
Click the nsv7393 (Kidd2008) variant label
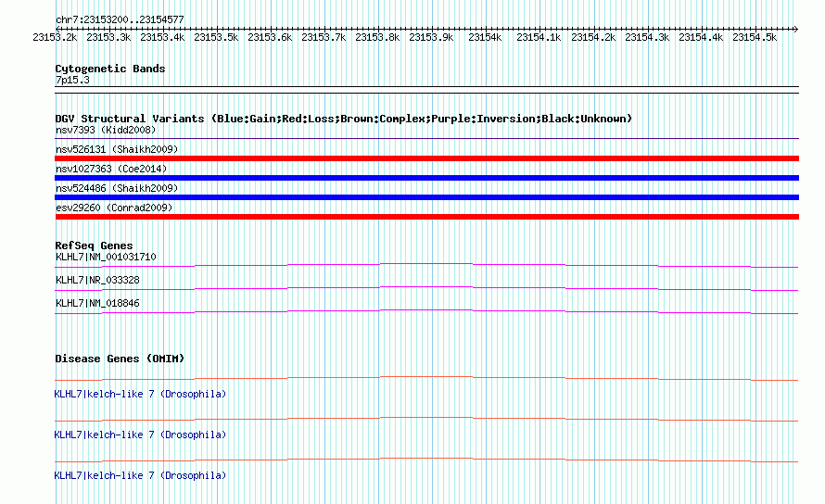[106, 130]
